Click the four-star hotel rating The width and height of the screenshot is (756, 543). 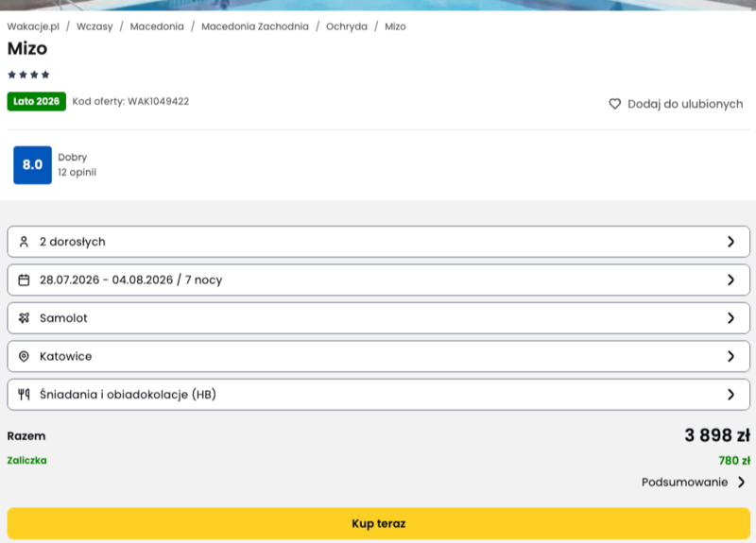[28, 75]
